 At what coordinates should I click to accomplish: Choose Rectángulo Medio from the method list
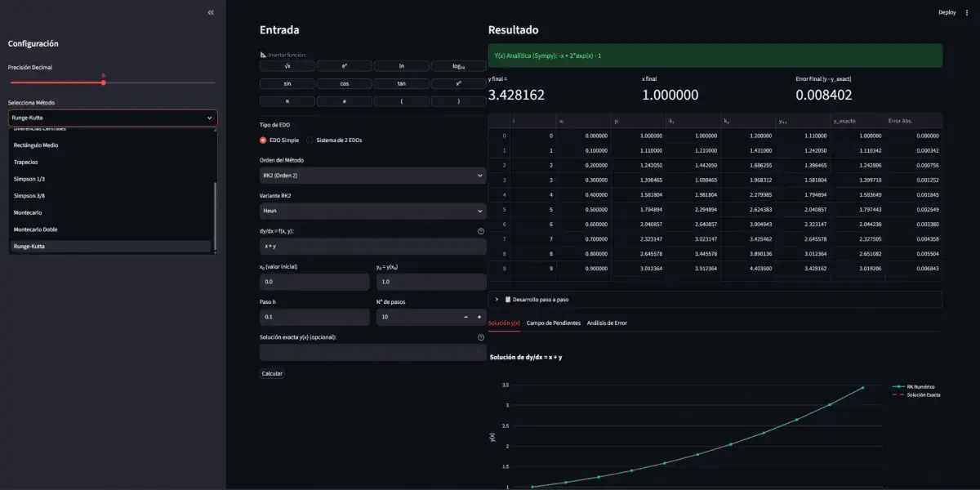(x=110, y=145)
